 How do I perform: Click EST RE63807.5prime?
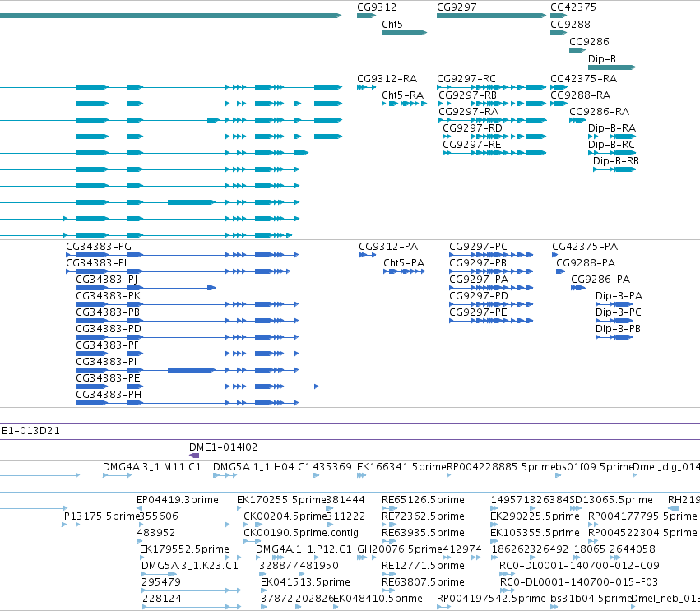[x=423, y=582]
